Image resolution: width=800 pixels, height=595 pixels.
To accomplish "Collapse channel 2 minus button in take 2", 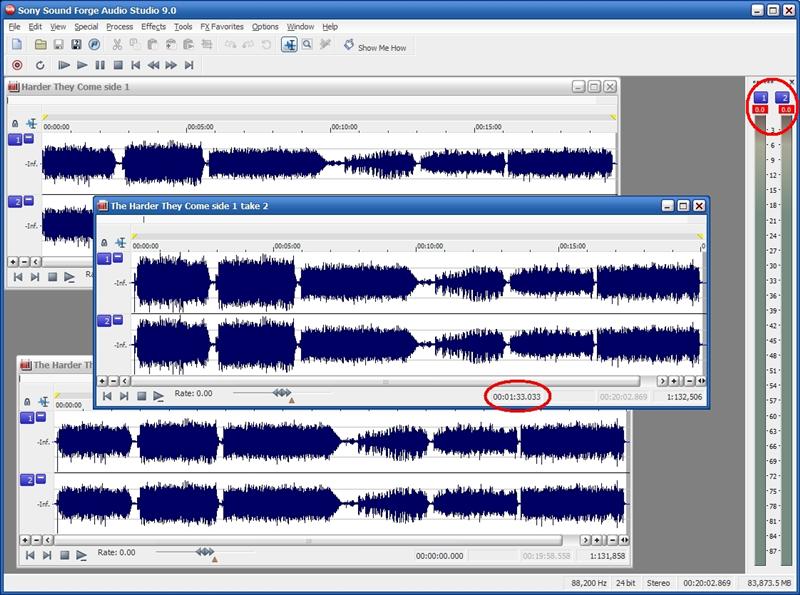I will coord(118,320).
